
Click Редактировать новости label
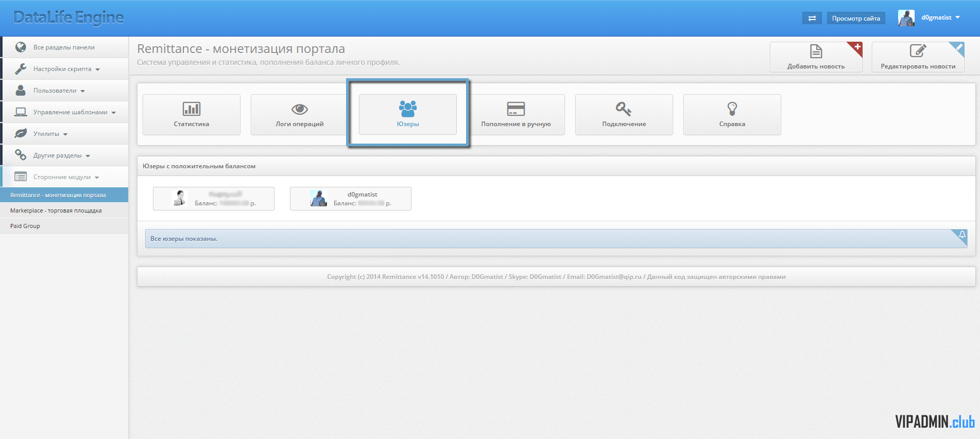click(918, 66)
